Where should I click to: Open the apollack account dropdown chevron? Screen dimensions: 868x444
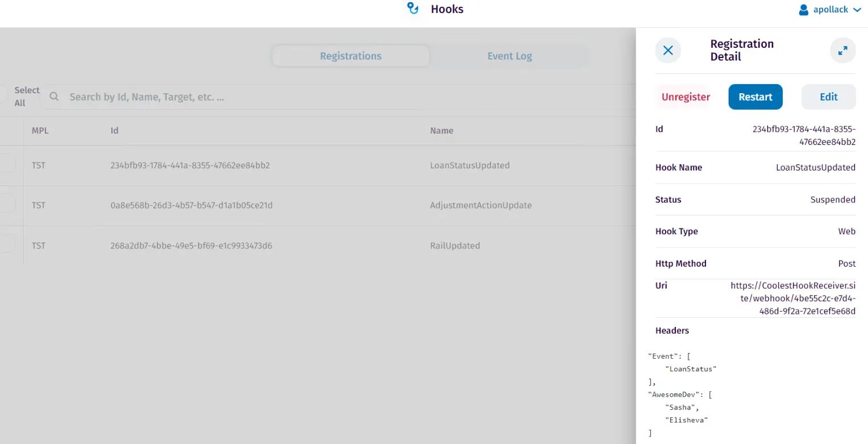857,10
